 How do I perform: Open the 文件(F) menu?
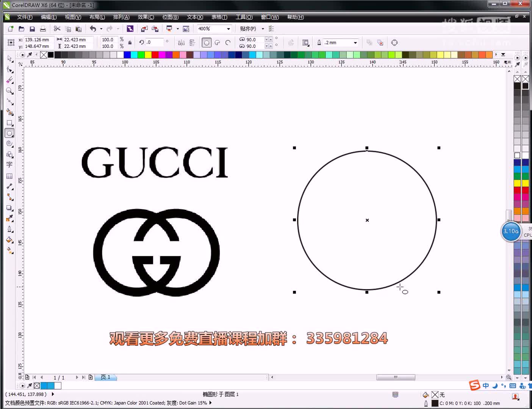coord(25,17)
